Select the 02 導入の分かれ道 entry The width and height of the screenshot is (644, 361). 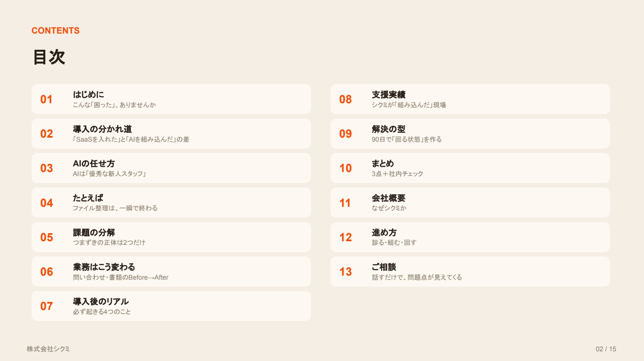tap(171, 134)
